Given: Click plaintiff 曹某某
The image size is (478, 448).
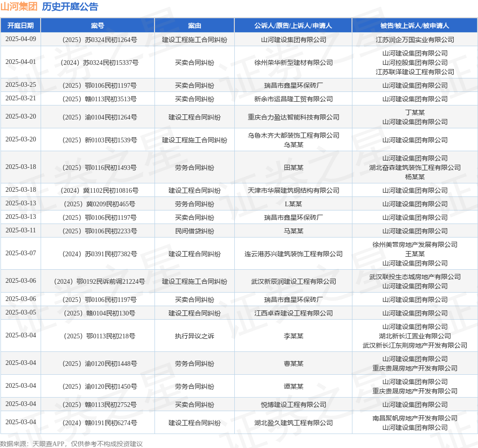Looking at the screenshot, I should 293,364.
